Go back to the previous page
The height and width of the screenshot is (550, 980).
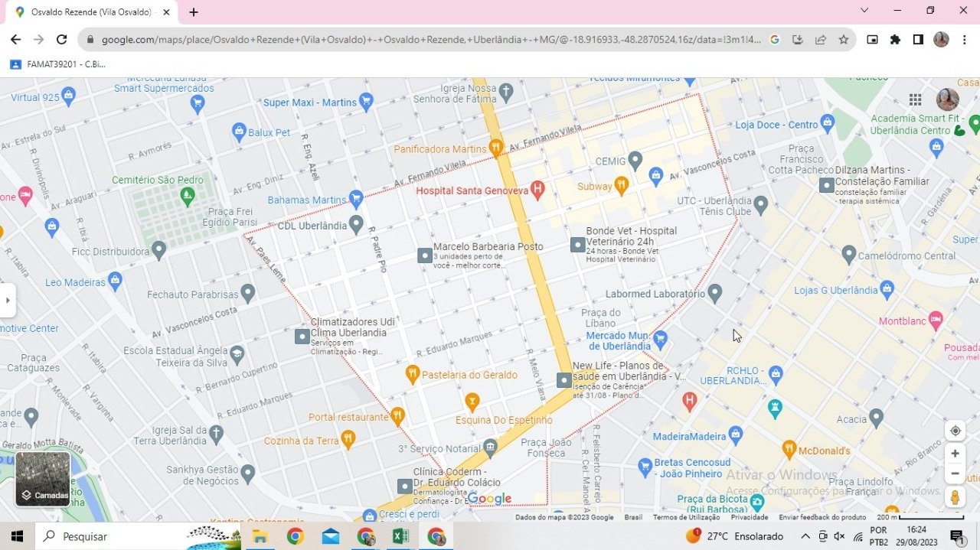[x=15, y=40]
